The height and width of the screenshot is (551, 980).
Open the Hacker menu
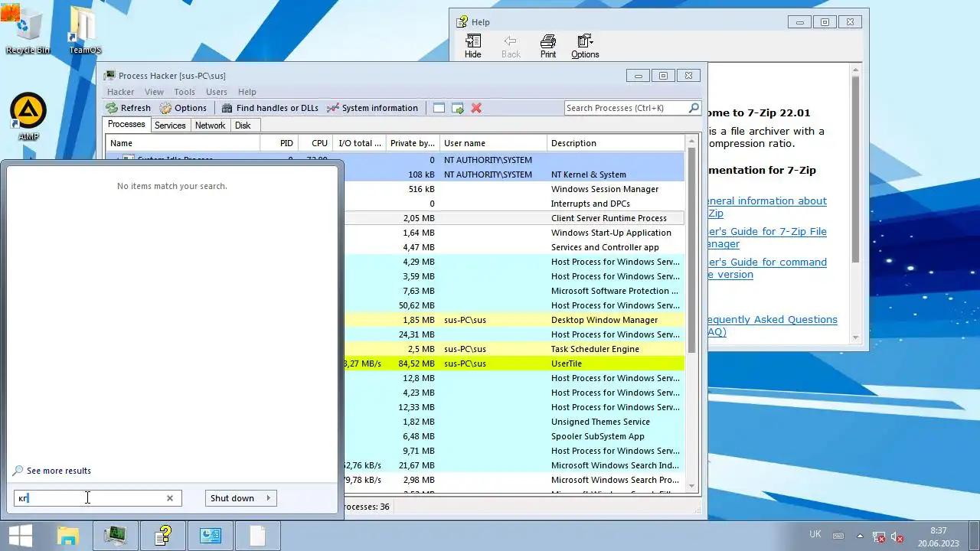pyautogui.click(x=121, y=92)
